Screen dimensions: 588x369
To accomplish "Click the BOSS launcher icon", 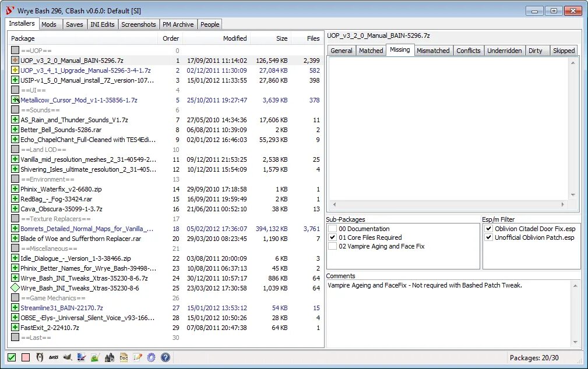I will tap(54, 357).
